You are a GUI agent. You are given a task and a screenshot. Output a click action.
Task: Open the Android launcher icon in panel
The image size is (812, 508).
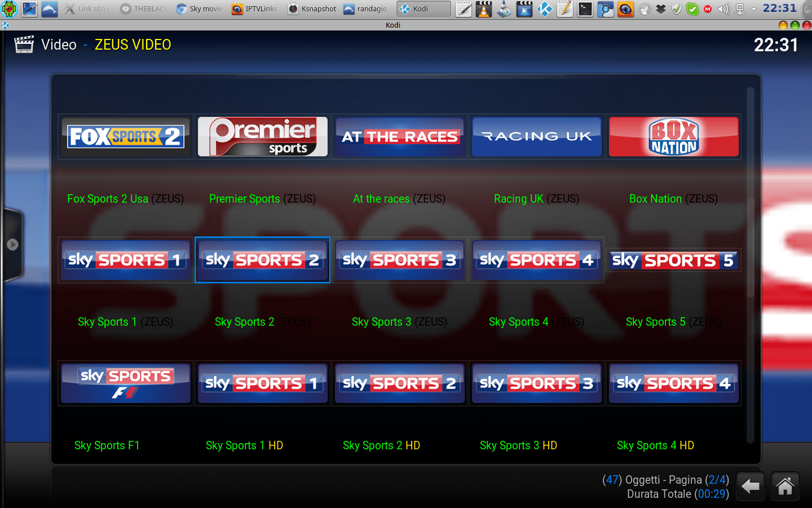[x=9, y=8]
